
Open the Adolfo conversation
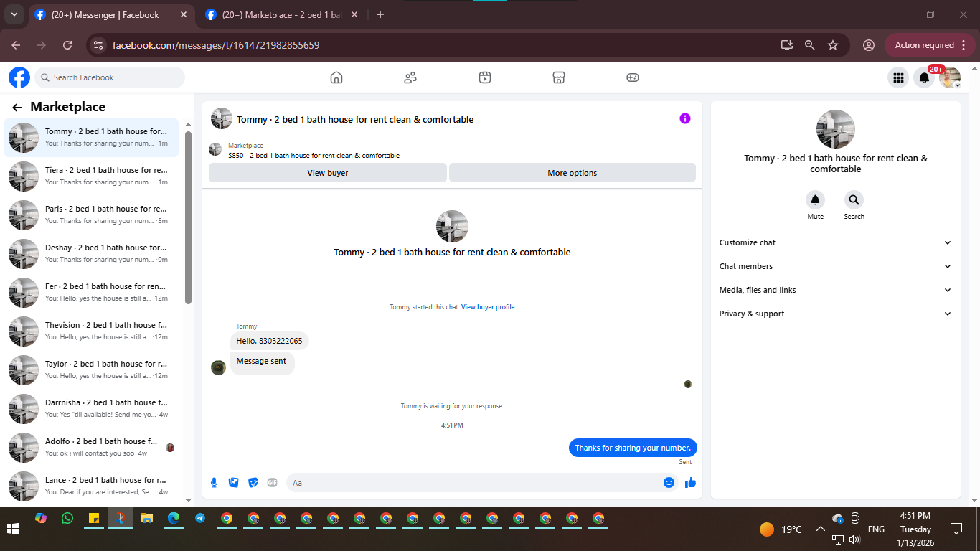point(92,447)
